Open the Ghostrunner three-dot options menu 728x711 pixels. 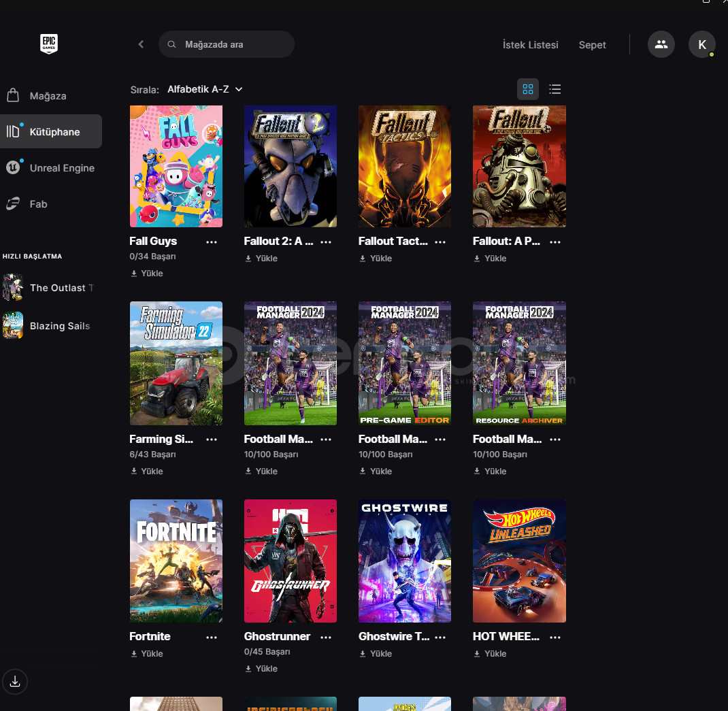pos(326,637)
